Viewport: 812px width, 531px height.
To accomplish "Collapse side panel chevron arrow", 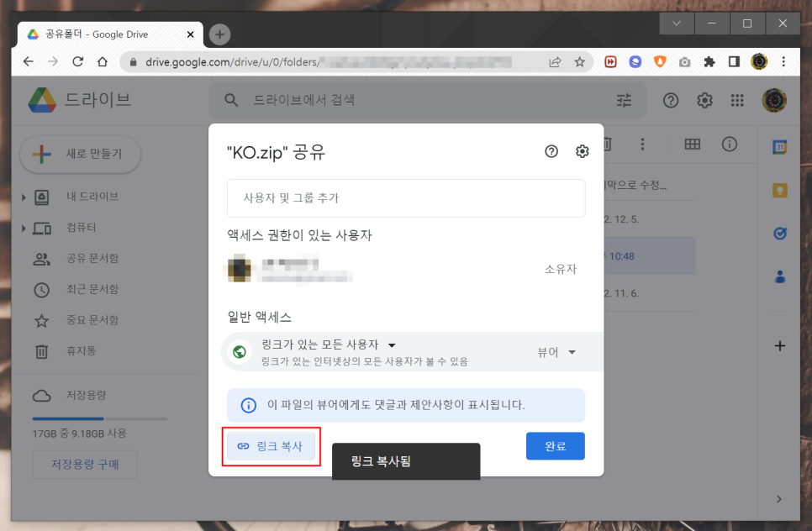I will 779,499.
